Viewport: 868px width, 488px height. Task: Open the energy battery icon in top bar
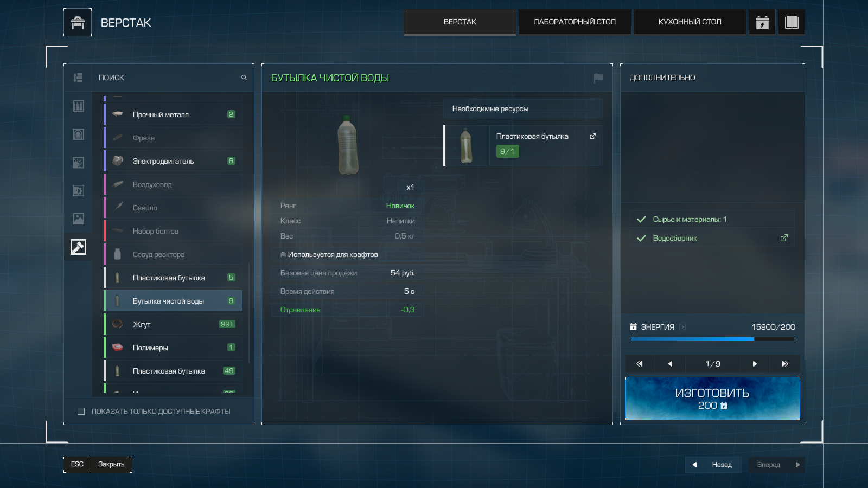(x=762, y=22)
